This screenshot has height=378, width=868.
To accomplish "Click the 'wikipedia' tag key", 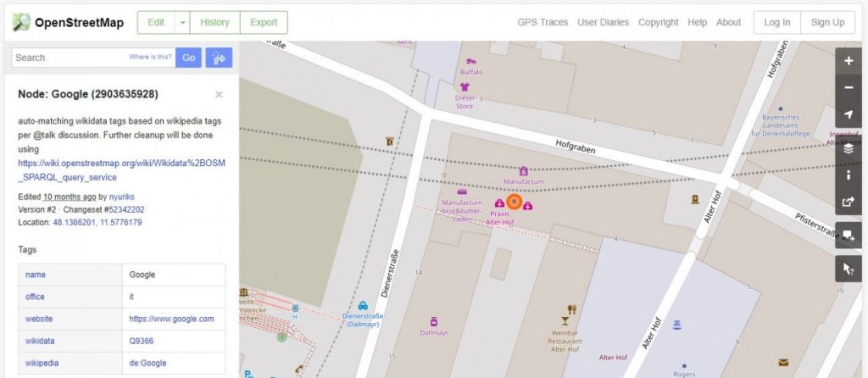I will [x=42, y=363].
